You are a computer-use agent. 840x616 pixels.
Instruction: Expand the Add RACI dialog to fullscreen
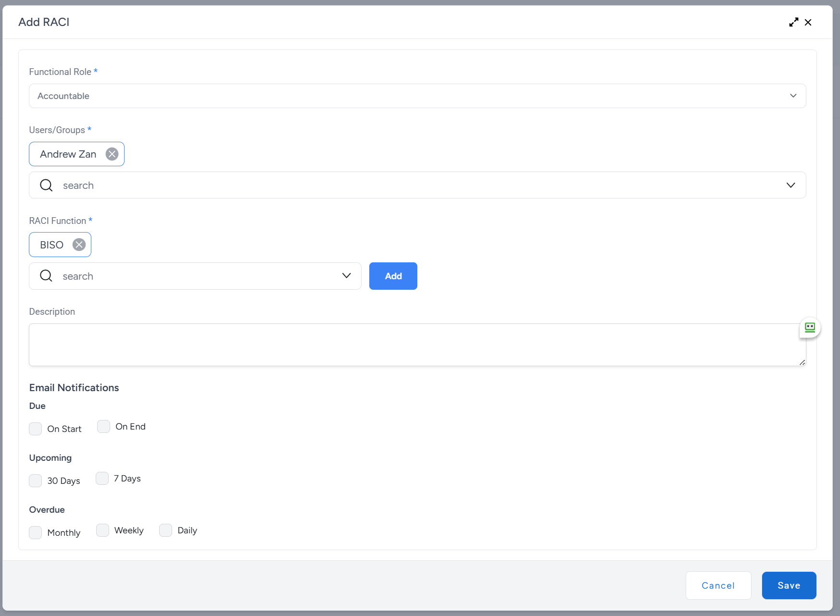[793, 22]
